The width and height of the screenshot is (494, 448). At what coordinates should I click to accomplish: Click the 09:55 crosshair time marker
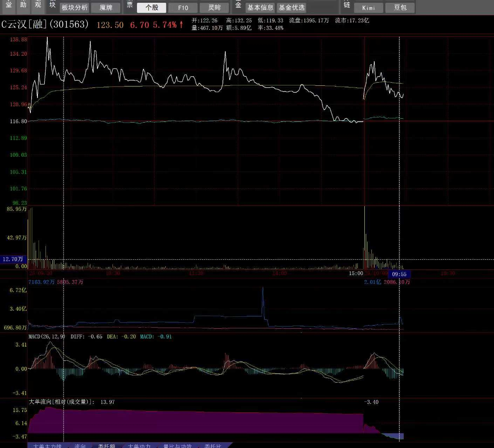pos(399,274)
